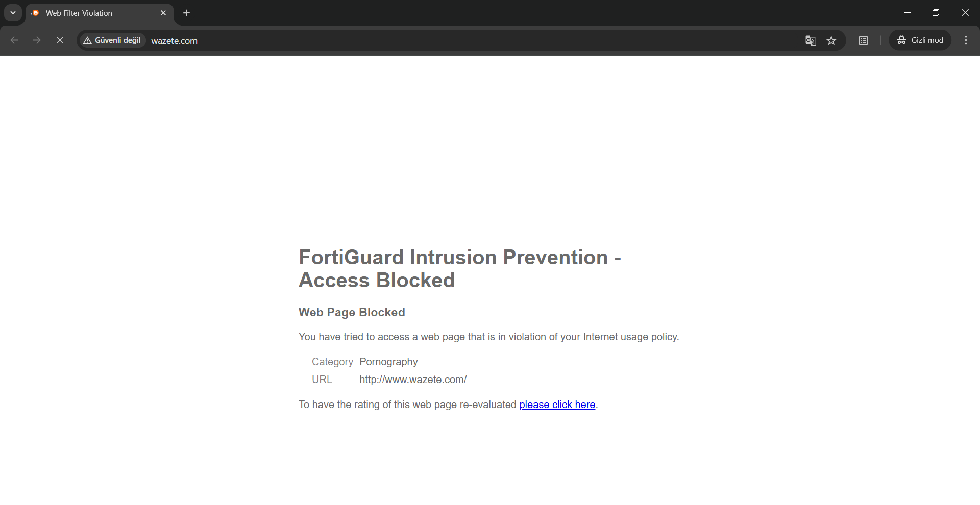Click the Gizli mod incognito indicator
980x505 pixels.
(x=920, y=40)
